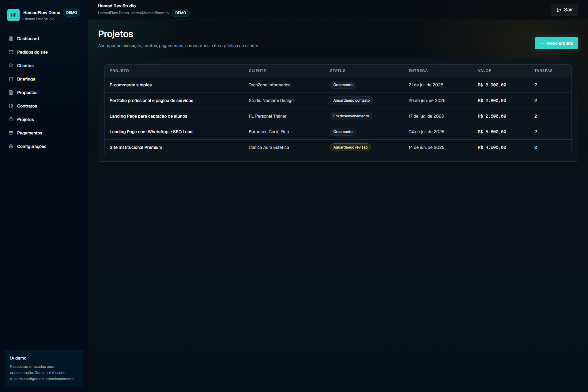Open Landing Page para captacao de alunos
The image size is (588, 392).
[148, 116]
